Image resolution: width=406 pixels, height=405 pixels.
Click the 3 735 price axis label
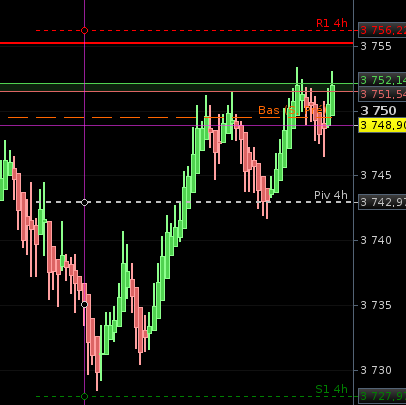(x=376, y=305)
